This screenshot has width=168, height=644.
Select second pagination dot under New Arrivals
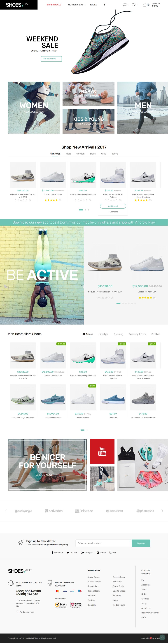click(x=86, y=210)
